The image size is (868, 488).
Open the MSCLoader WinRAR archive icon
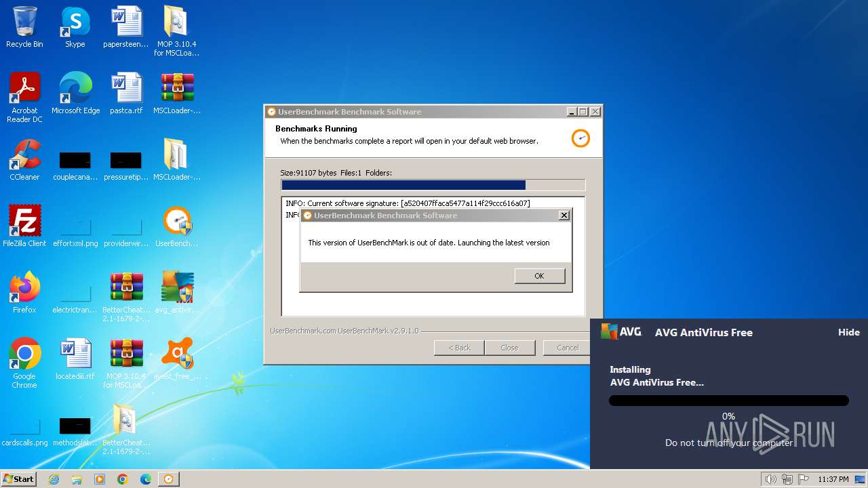coord(177,94)
